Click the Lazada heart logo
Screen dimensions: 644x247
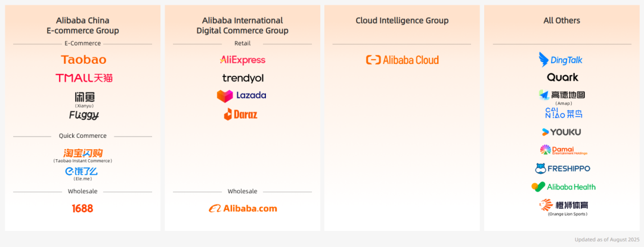coord(225,95)
